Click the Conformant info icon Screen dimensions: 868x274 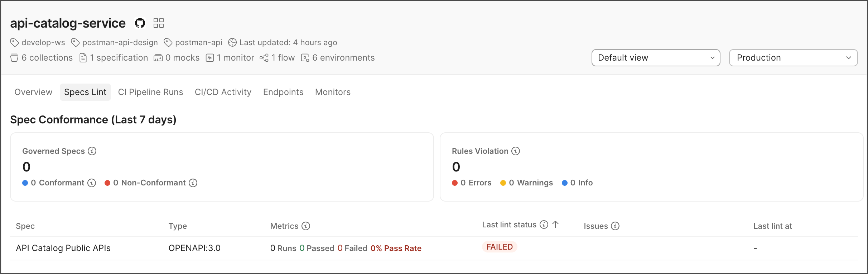[92, 183]
